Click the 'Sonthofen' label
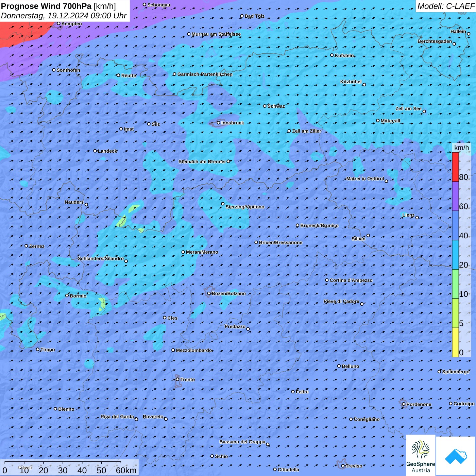 pos(68,70)
